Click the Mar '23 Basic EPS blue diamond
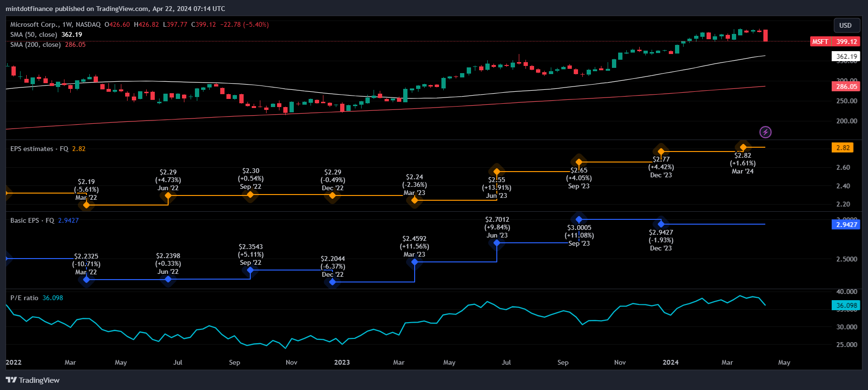Viewport: 868px width, 390px height. [x=415, y=262]
